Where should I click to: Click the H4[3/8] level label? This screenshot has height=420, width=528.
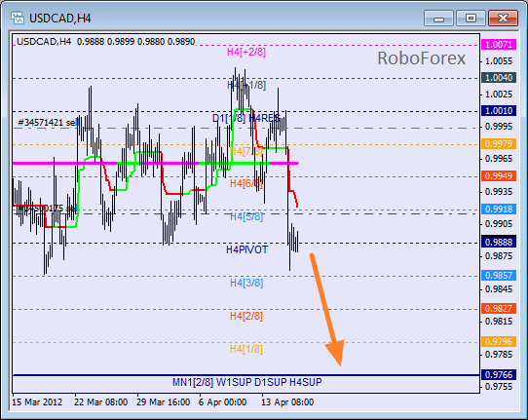pyautogui.click(x=246, y=283)
